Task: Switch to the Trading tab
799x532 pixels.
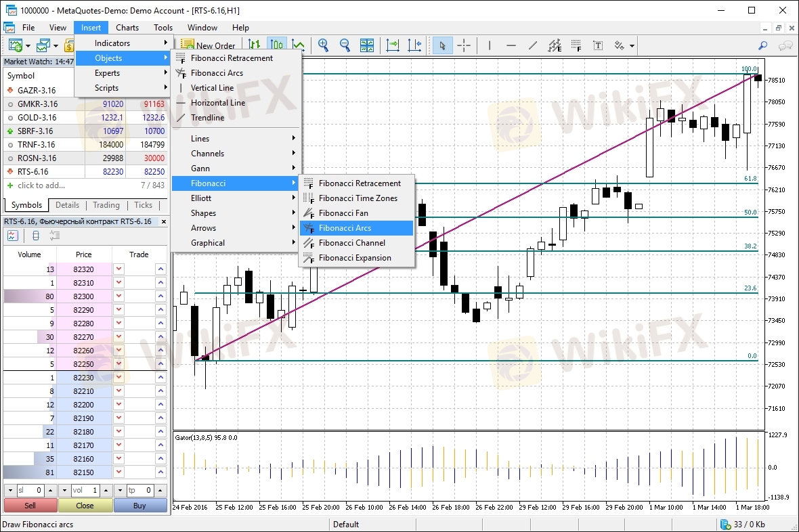Action: pyautogui.click(x=106, y=205)
